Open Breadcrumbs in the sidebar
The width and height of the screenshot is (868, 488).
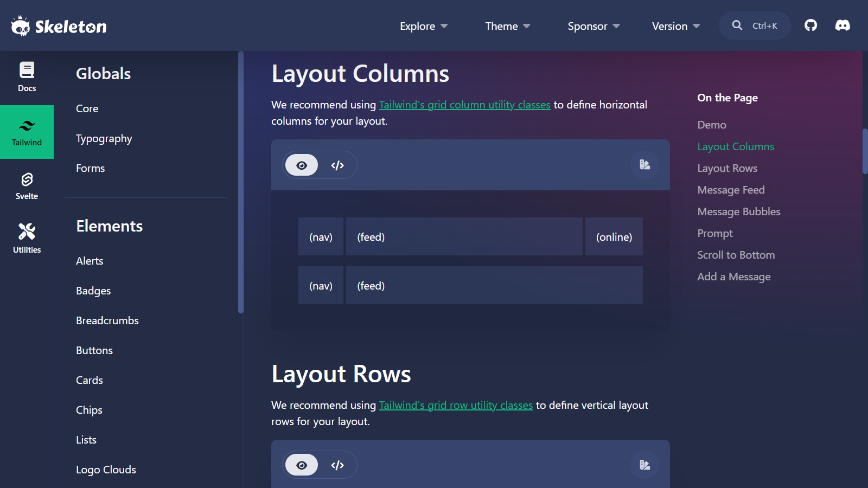pos(107,320)
